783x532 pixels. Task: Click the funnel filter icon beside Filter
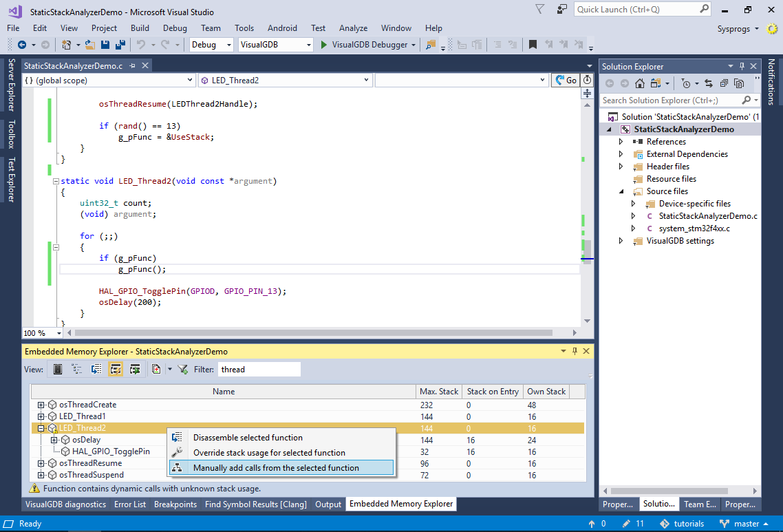pyautogui.click(x=183, y=370)
